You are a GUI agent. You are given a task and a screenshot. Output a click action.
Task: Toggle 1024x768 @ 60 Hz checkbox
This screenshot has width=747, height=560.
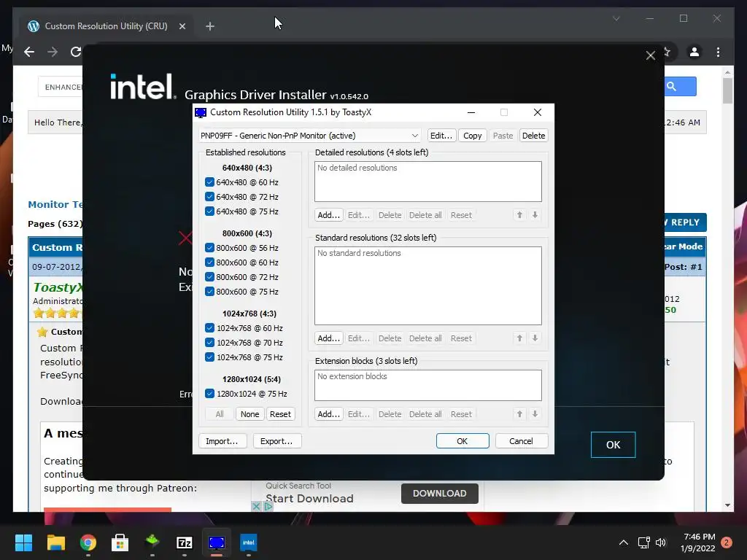209,328
